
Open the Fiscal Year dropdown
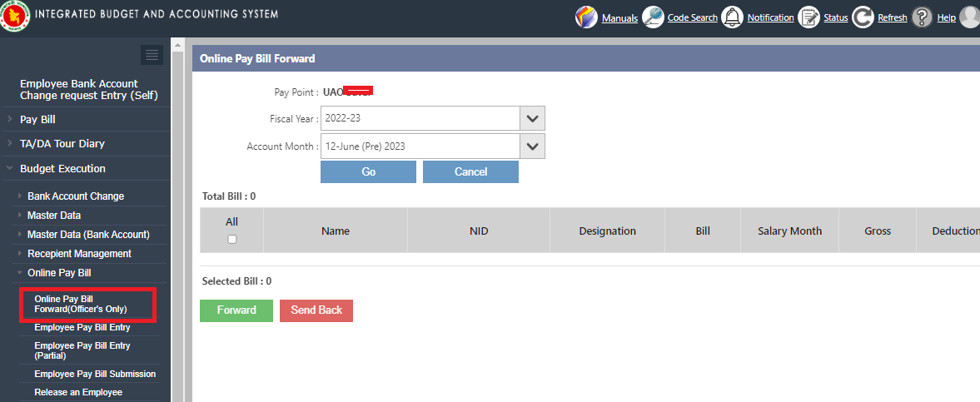pos(532,118)
